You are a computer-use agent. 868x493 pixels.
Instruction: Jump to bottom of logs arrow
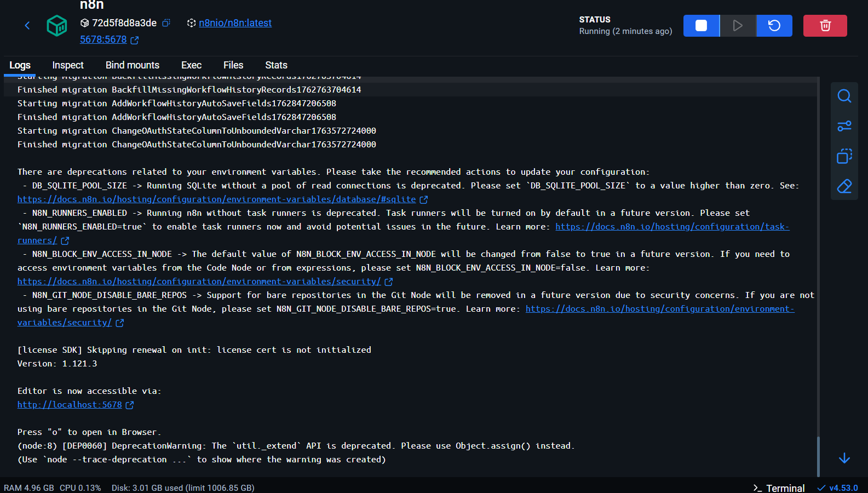pyautogui.click(x=844, y=458)
